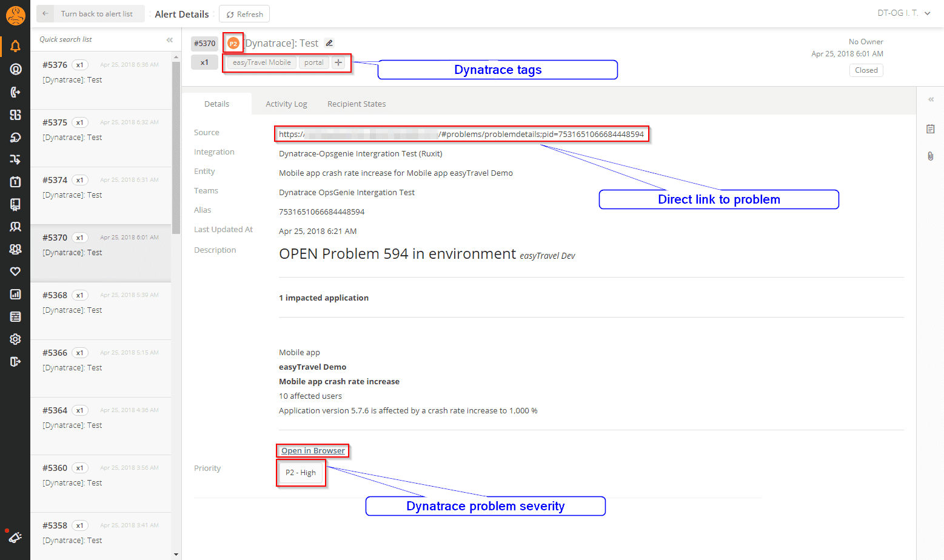944x560 pixels.
Task: Select alert #5375 in the list
Action: click(101, 138)
